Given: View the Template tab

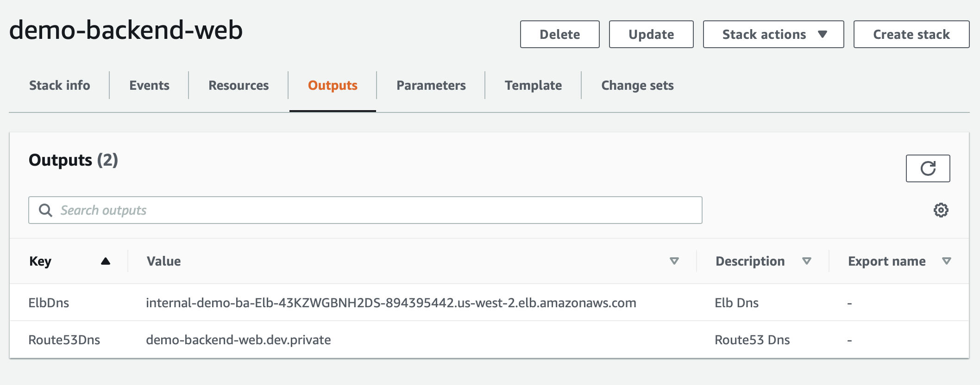Looking at the screenshot, I should (533, 86).
